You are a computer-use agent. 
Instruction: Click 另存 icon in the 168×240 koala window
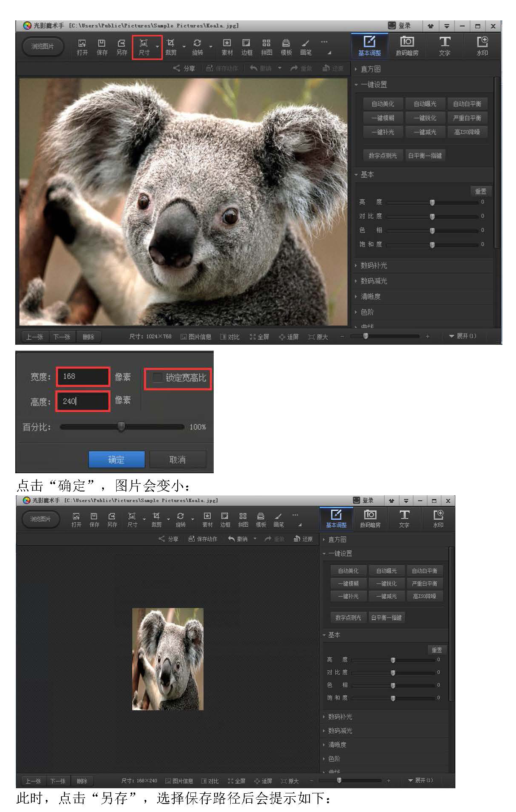coord(112,520)
